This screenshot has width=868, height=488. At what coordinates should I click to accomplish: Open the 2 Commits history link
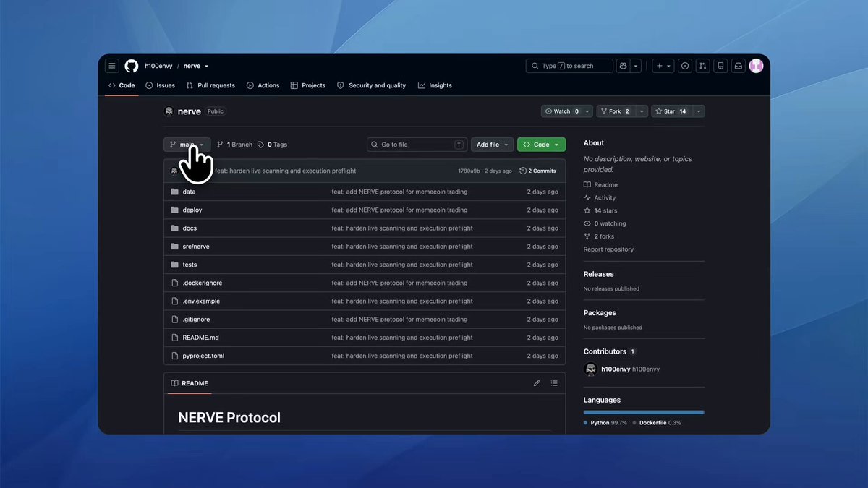(538, 171)
